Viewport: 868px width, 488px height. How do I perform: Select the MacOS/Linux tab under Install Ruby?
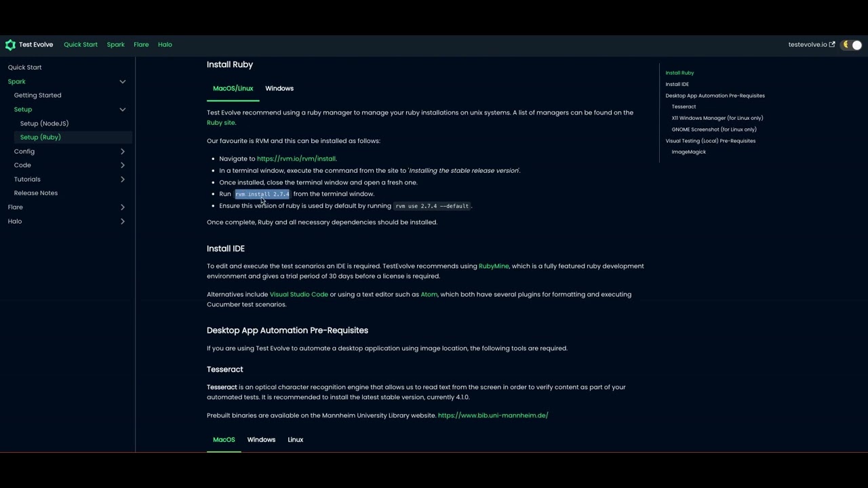233,88
